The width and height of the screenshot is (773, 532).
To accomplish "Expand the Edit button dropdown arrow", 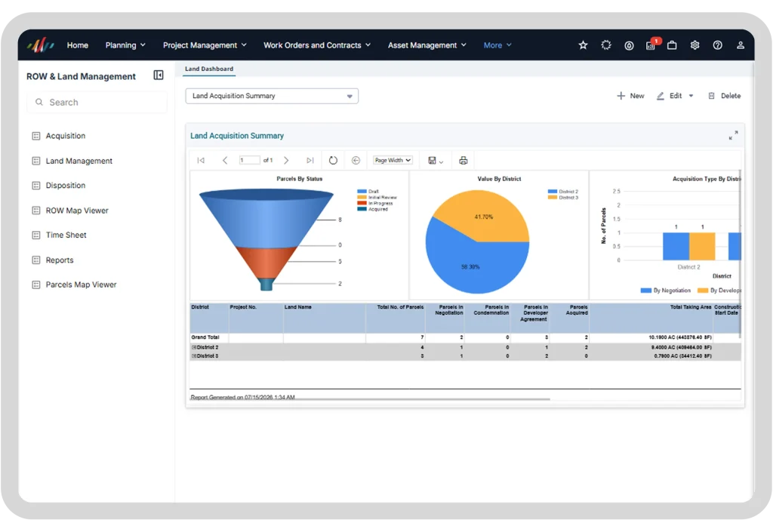I will (691, 96).
